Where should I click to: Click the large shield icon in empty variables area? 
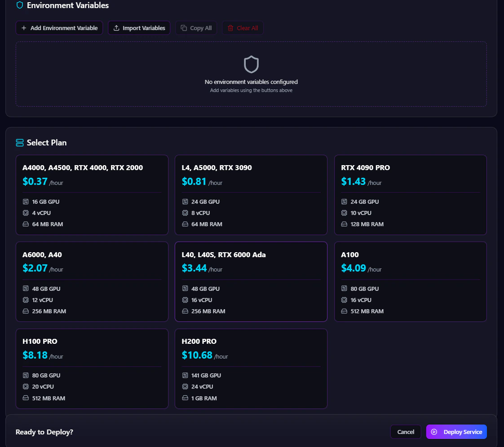click(x=251, y=65)
